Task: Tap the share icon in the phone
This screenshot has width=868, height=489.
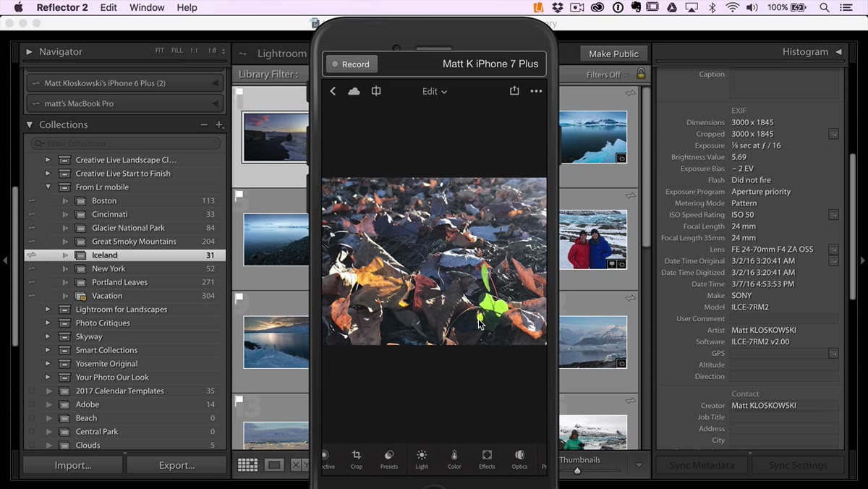Action: 514,91
